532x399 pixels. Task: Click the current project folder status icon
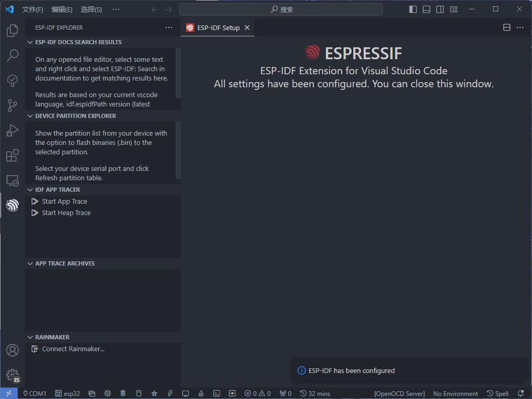tap(92, 393)
